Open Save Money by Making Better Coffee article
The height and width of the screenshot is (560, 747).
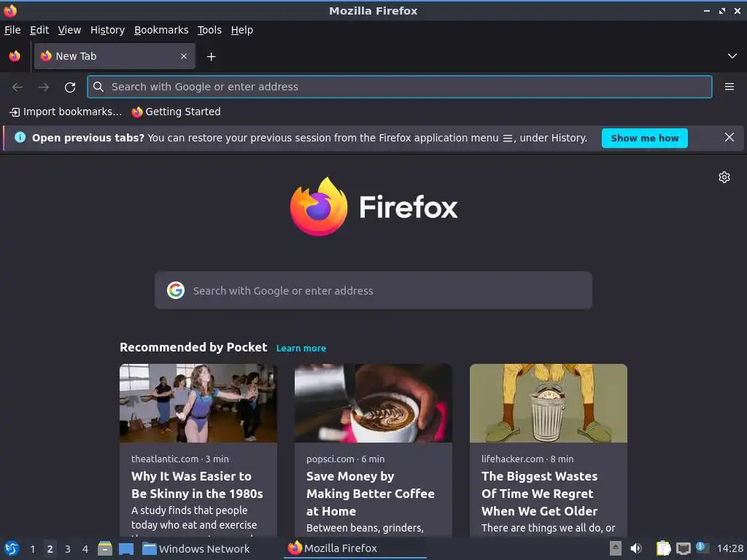[x=370, y=494]
